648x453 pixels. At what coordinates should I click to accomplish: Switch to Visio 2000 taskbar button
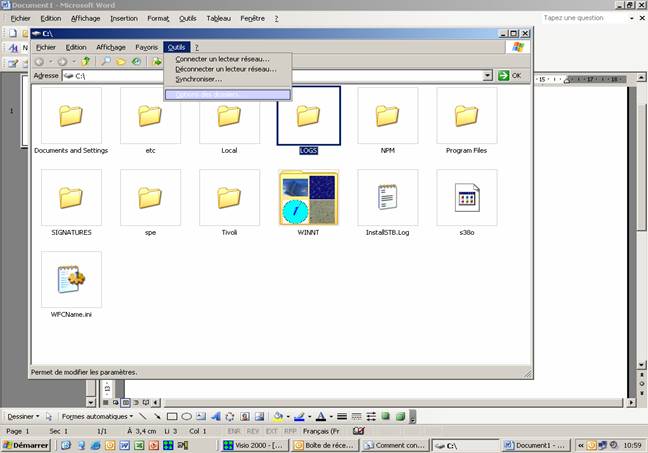click(254, 445)
